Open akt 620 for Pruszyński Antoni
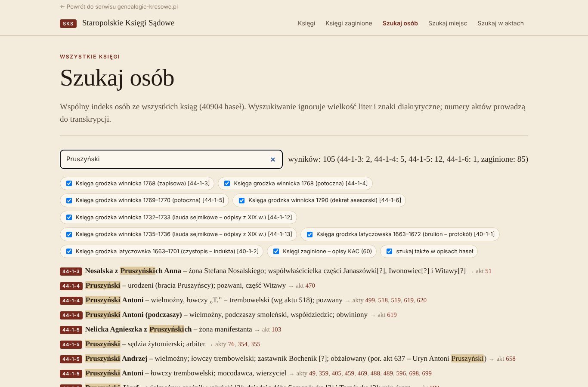The image size is (588, 387). [x=422, y=301]
